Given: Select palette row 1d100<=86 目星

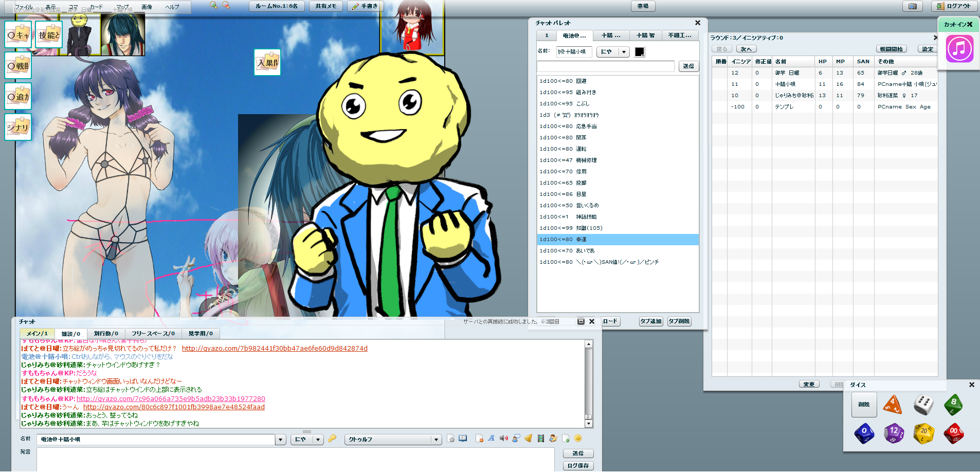Looking at the screenshot, I should click(x=618, y=194).
